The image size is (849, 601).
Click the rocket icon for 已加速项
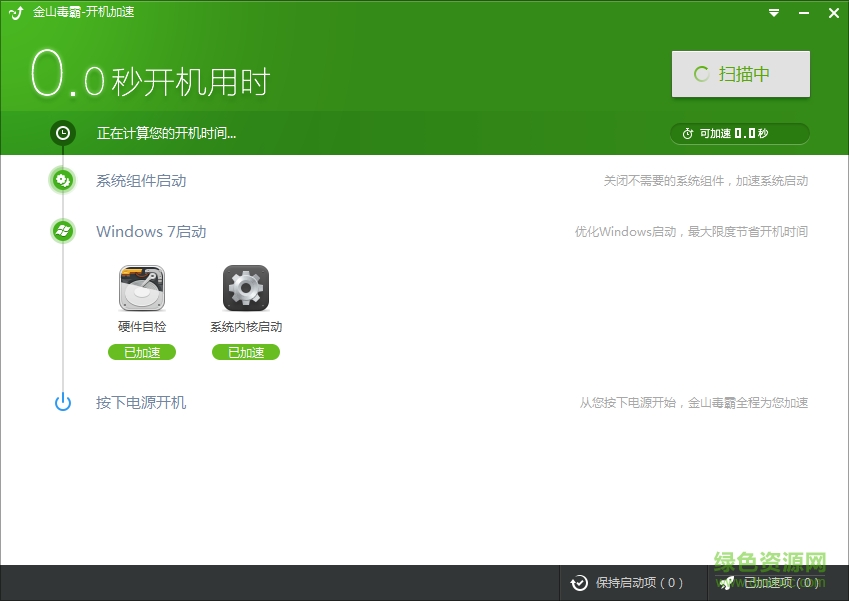click(727, 583)
